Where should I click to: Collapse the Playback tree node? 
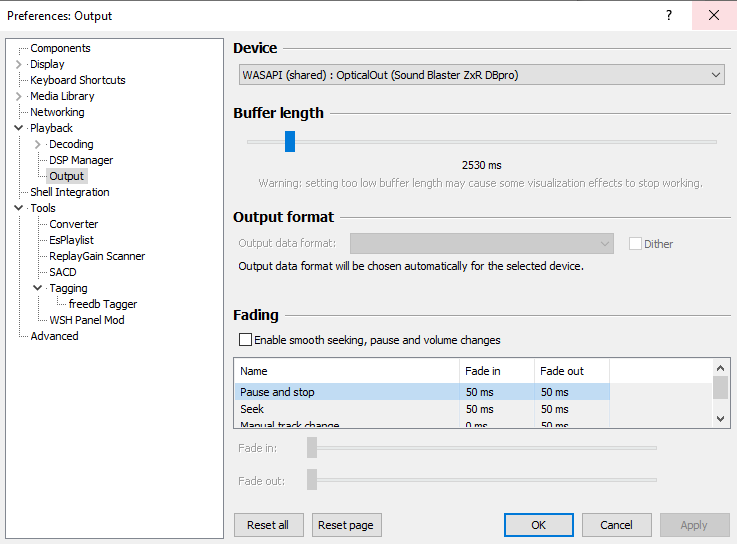click(19, 128)
